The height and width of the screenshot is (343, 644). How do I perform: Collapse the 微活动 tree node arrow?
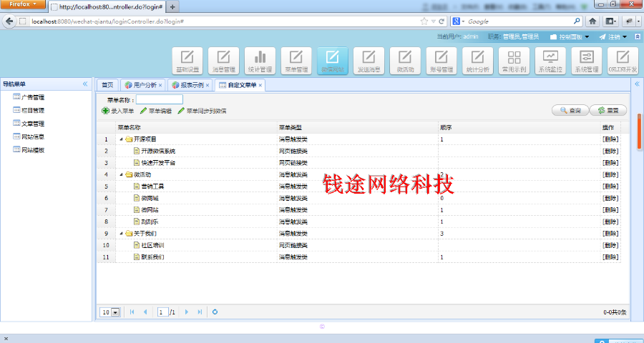coord(121,175)
